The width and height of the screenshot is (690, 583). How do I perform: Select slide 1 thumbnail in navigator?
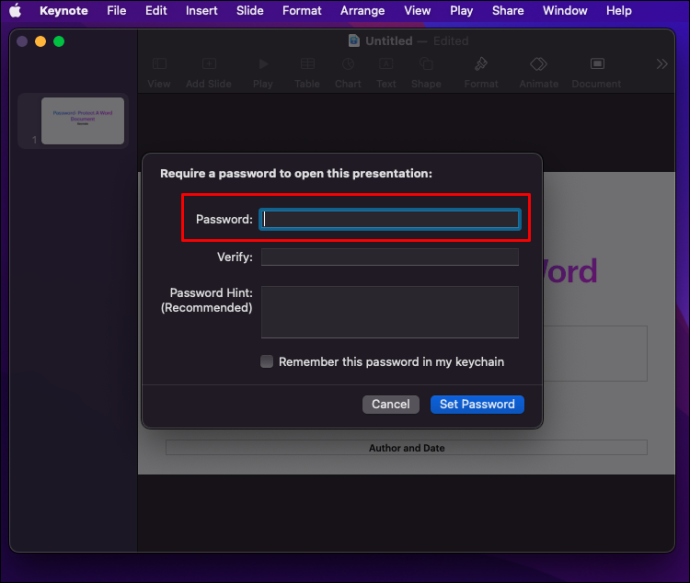(x=82, y=121)
